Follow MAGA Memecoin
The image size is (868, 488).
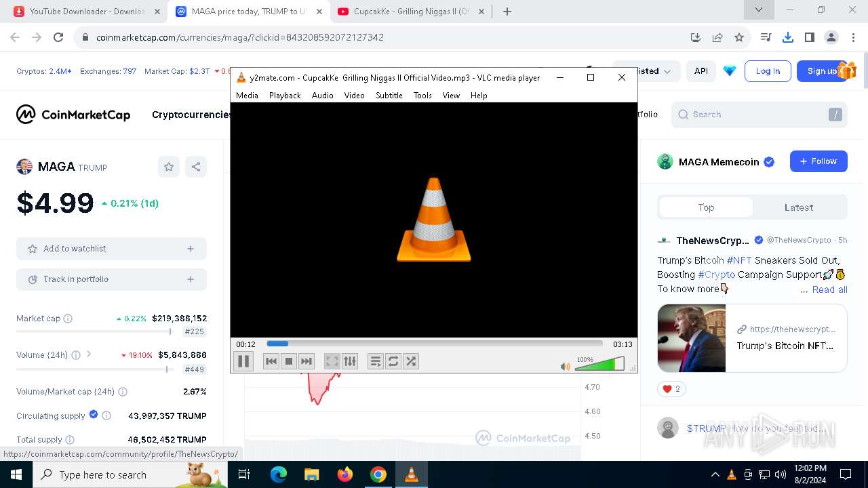pyautogui.click(x=818, y=161)
